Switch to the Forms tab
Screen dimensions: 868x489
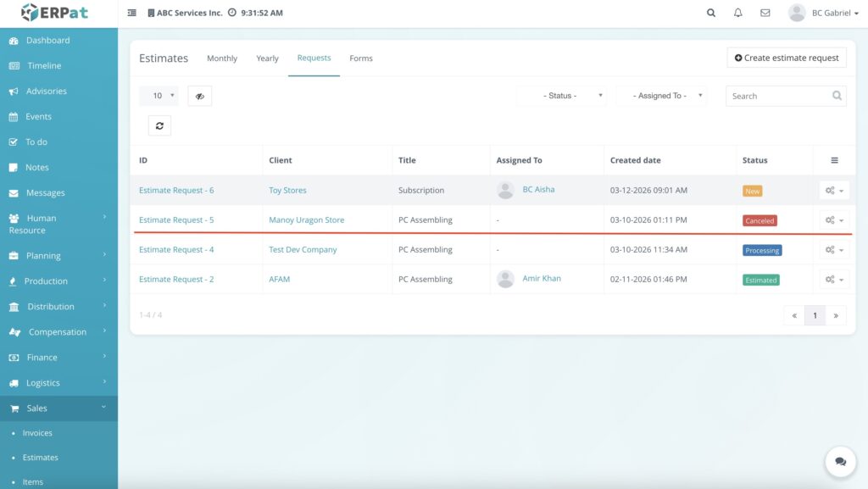[361, 58]
